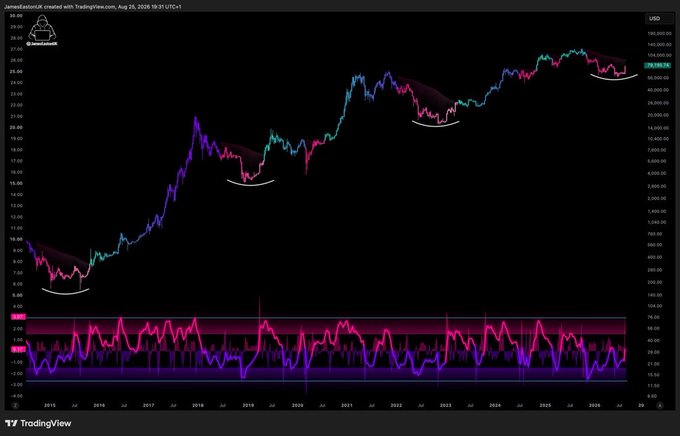Click the 40,000.00 price axis label
Screen dimensions: 680x436
(660, 90)
